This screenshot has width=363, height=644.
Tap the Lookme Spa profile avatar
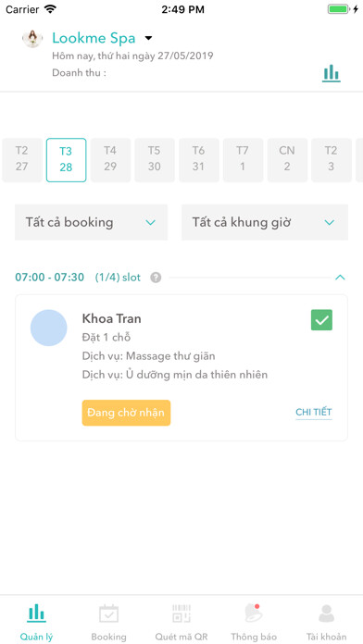pyautogui.click(x=32, y=39)
